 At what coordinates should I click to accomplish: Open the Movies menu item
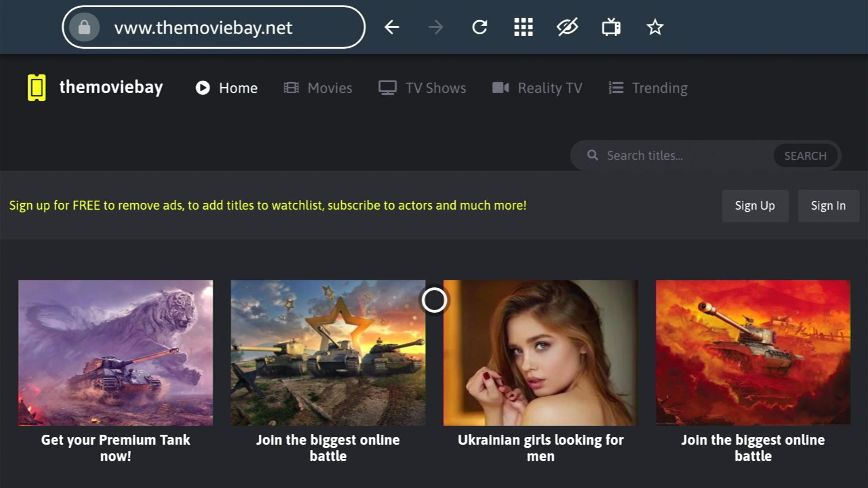pyautogui.click(x=318, y=88)
